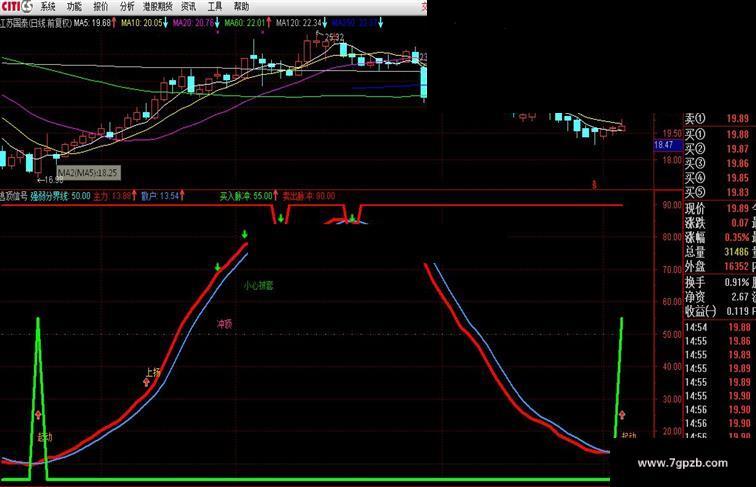Click the 起动 signal label on left
The image size is (756, 487).
click(44, 437)
